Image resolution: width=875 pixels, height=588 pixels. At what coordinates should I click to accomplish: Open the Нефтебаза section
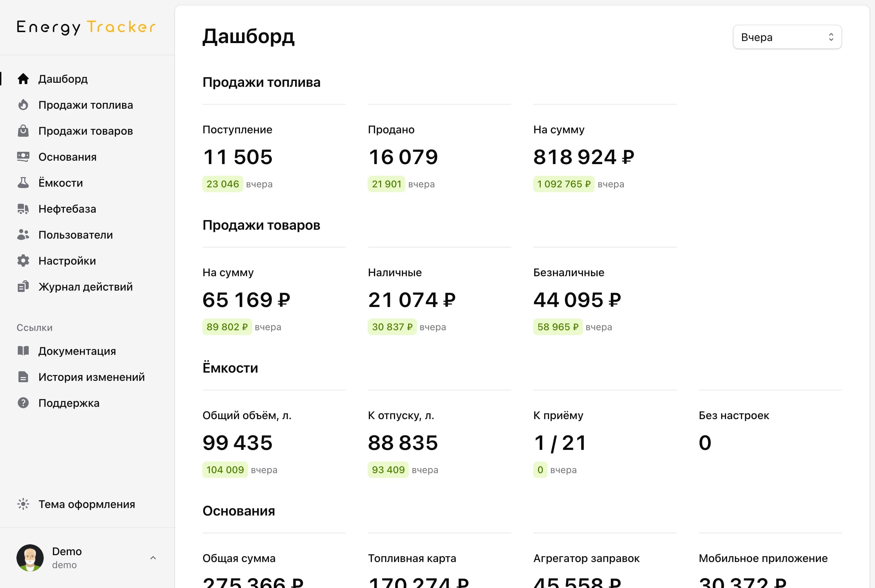67,209
